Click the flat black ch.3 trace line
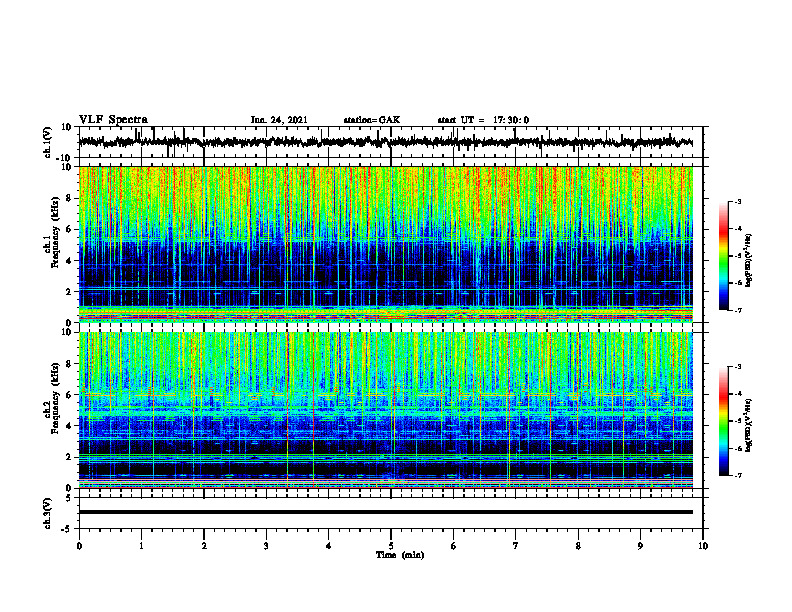This screenshot has height=612, width=792. click(385, 512)
